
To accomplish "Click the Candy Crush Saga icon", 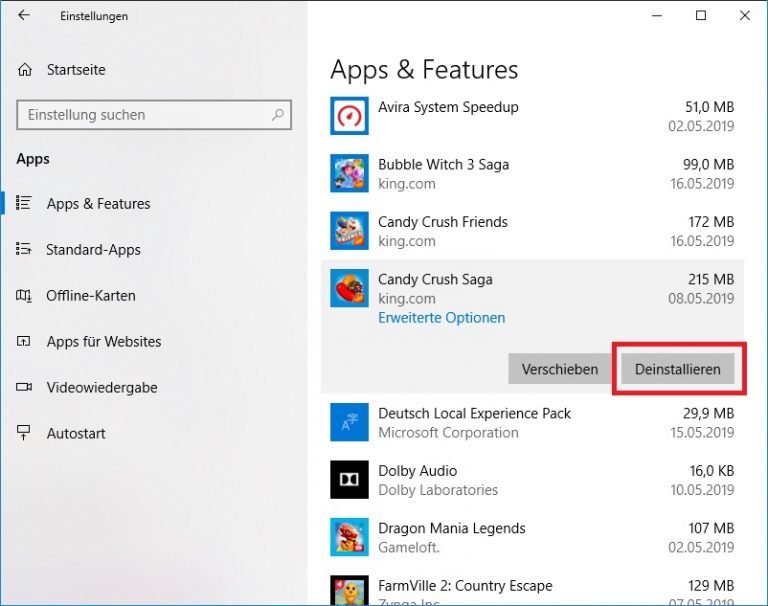I will (x=349, y=288).
